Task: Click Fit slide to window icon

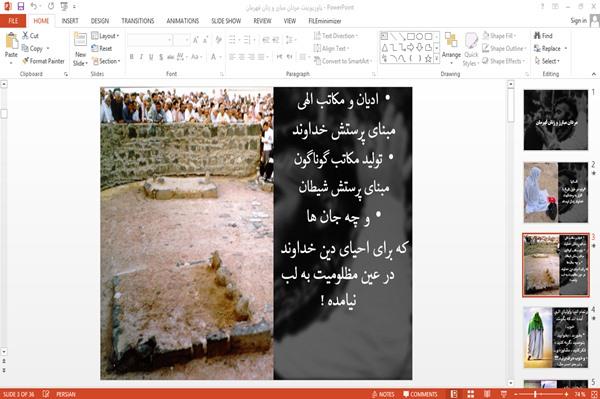Action: click(x=594, y=394)
